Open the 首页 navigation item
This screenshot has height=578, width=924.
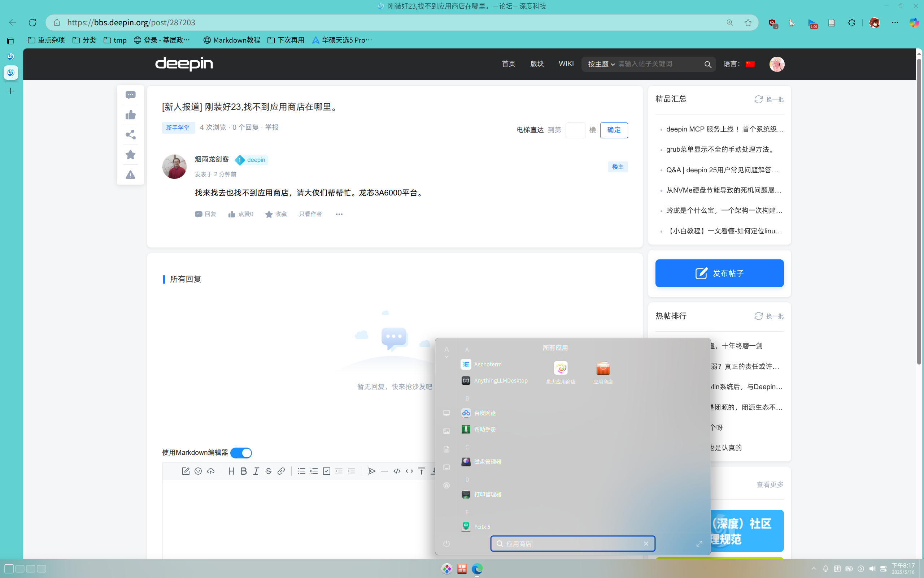click(x=508, y=64)
